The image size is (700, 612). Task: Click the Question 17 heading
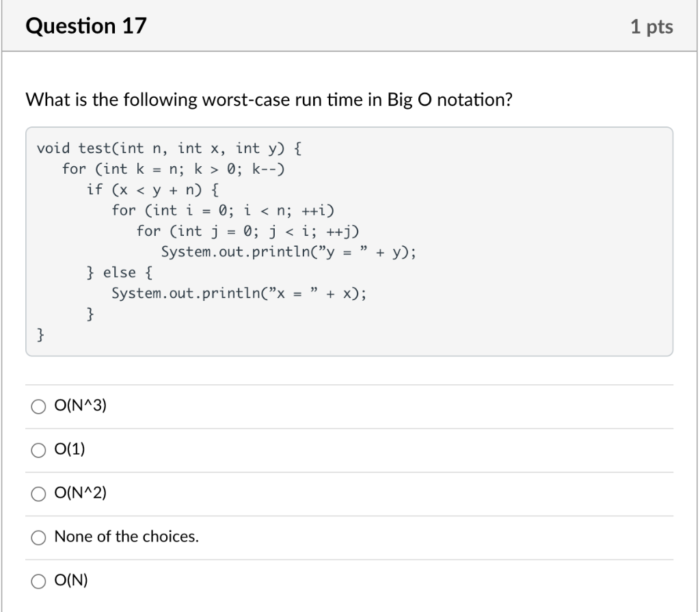(x=86, y=26)
